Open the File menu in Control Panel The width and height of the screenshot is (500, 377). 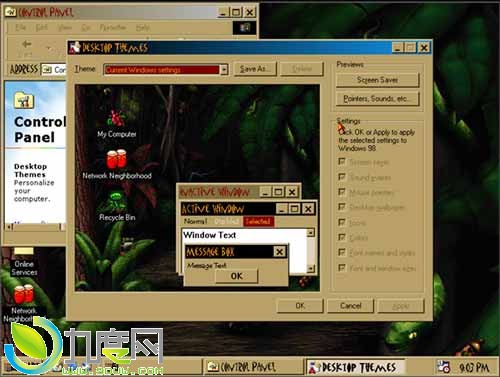tap(20, 28)
